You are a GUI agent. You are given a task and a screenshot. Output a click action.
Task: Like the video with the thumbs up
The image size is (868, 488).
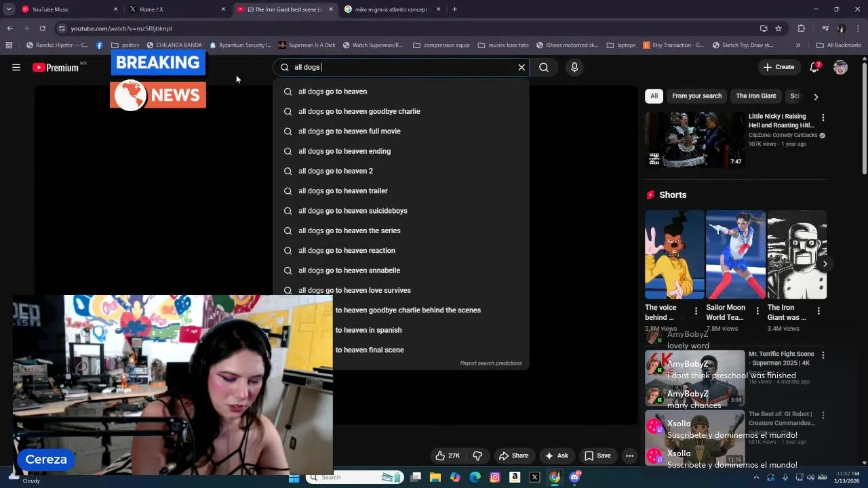(448, 455)
